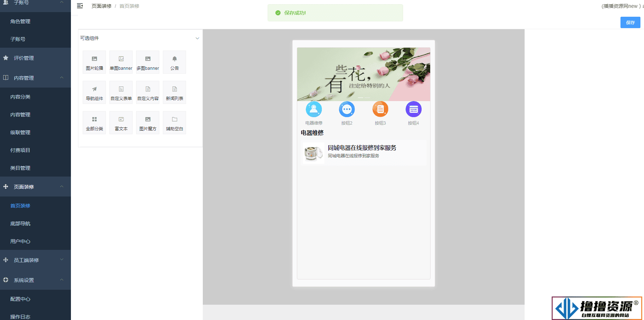Add the 单图banner component
Screen dimensions: 644x320
click(121, 62)
